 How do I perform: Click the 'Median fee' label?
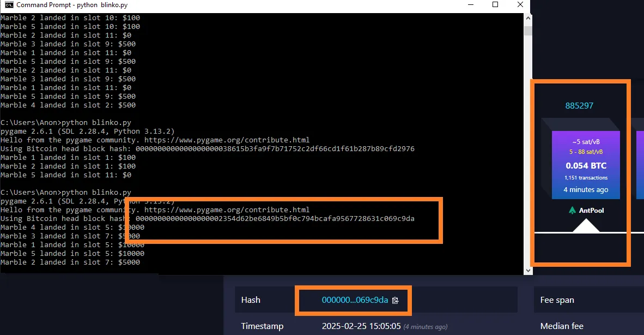tap(562, 326)
